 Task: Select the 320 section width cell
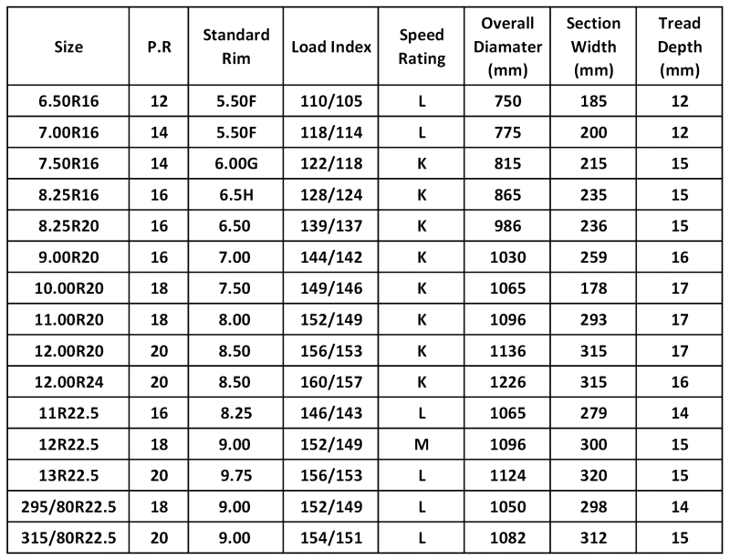[593, 475]
